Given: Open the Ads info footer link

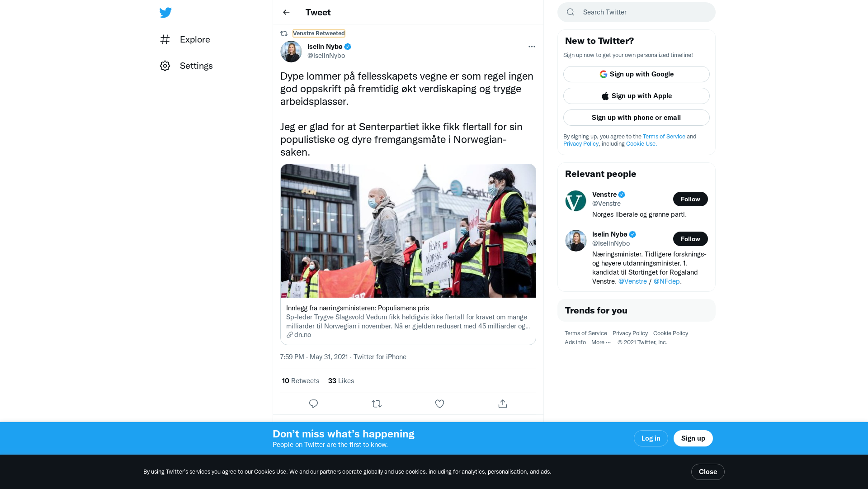Looking at the screenshot, I should point(575,342).
